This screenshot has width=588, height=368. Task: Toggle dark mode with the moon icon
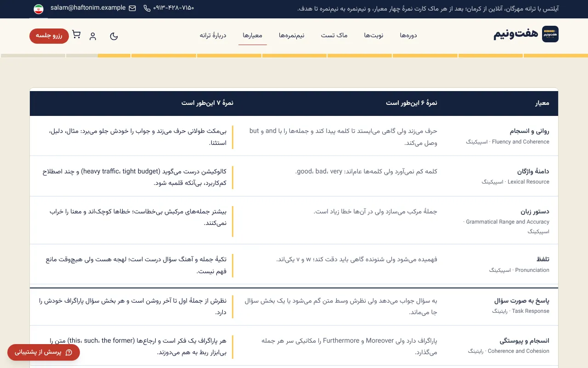pyautogui.click(x=114, y=36)
